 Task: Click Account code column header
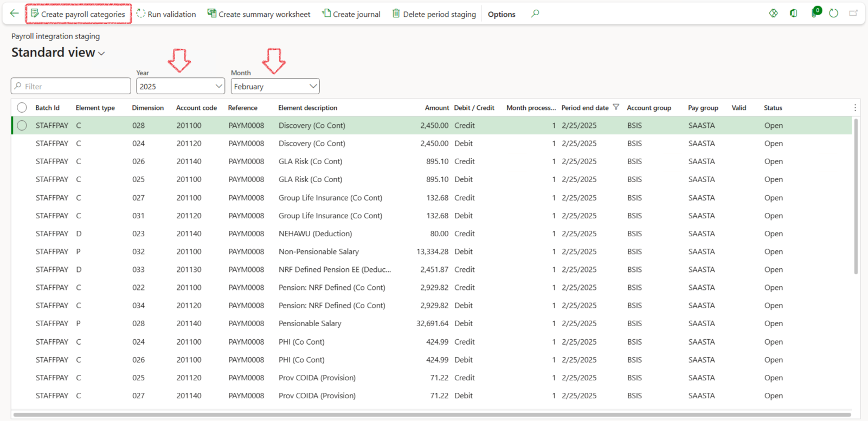(x=197, y=108)
